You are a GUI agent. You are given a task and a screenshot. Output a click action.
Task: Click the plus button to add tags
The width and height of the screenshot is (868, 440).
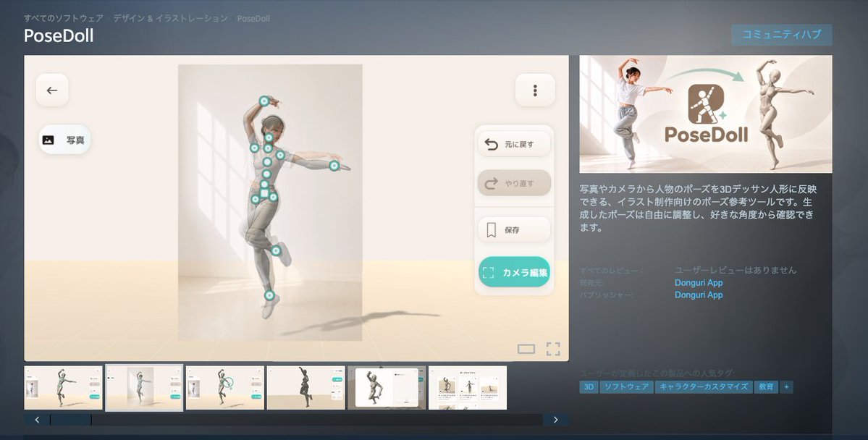point(786,387)
